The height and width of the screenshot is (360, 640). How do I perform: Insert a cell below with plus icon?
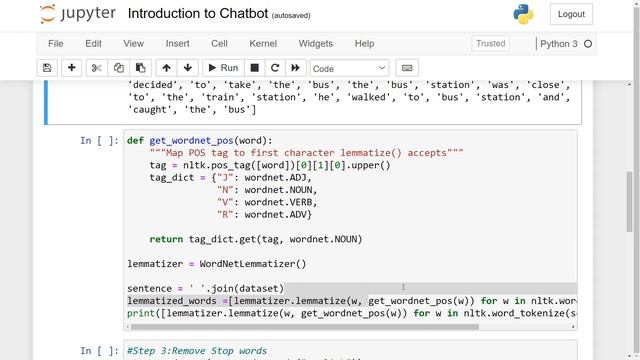[x=71, y=68]
